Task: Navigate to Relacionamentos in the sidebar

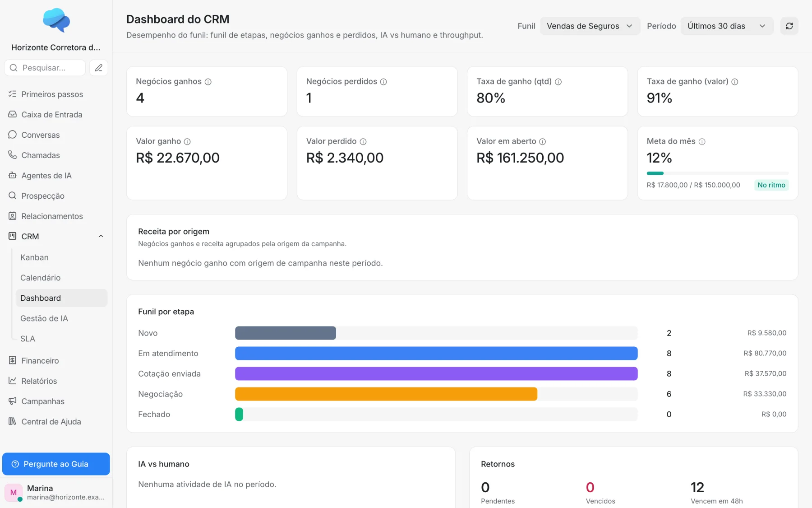Action: tap(56, 216)
